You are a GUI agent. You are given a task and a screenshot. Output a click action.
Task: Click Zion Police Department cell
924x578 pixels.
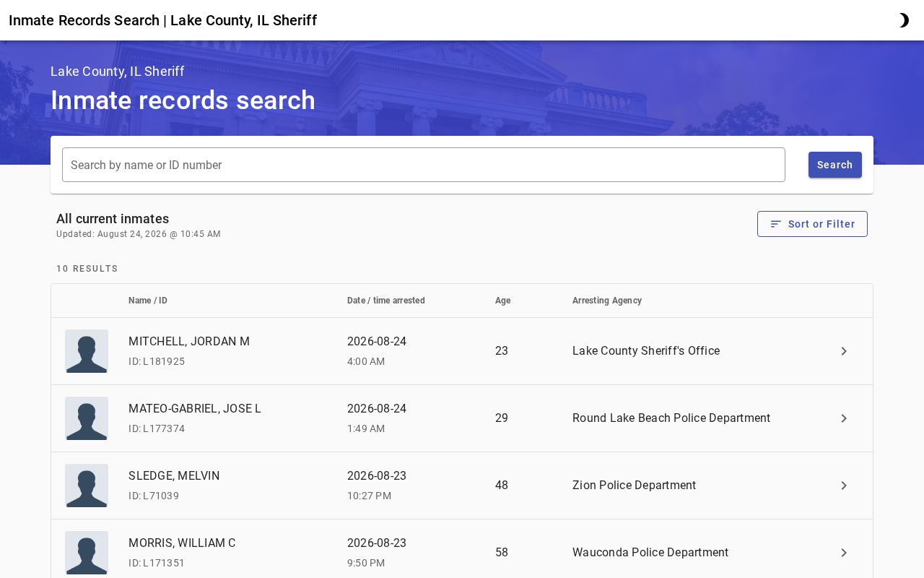(x=635, y=486)
